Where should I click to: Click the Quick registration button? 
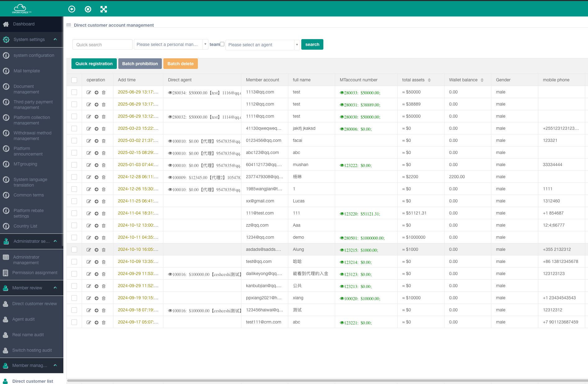(x=94, y=64)
